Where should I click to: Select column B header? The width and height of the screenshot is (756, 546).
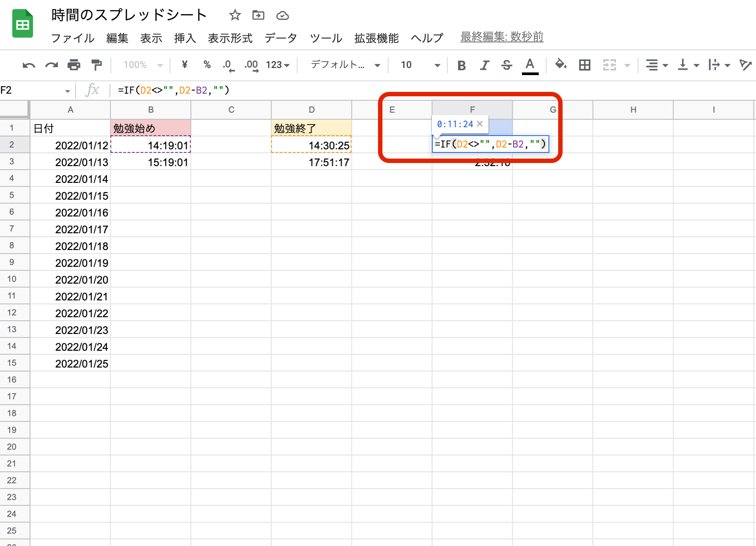pyautogui.click(x=151, y=110)
